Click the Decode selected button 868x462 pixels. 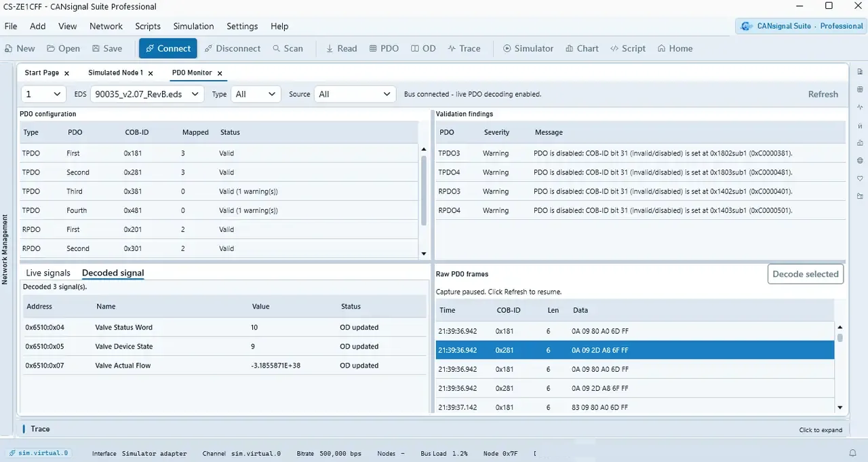806,274
